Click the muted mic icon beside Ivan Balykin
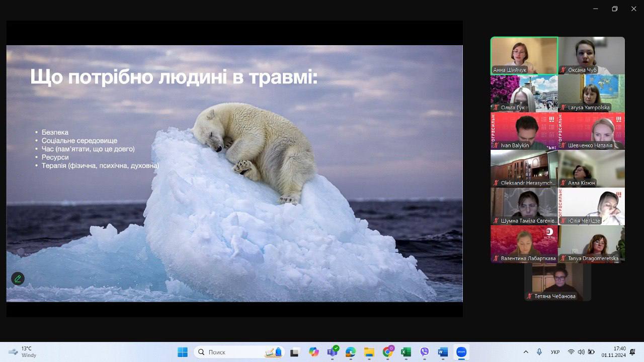This screenshot has width=644, height=362. click(497, 145)
